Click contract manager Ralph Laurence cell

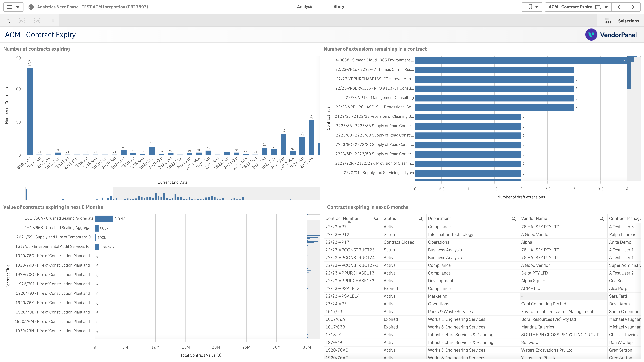tap(624, 235)
